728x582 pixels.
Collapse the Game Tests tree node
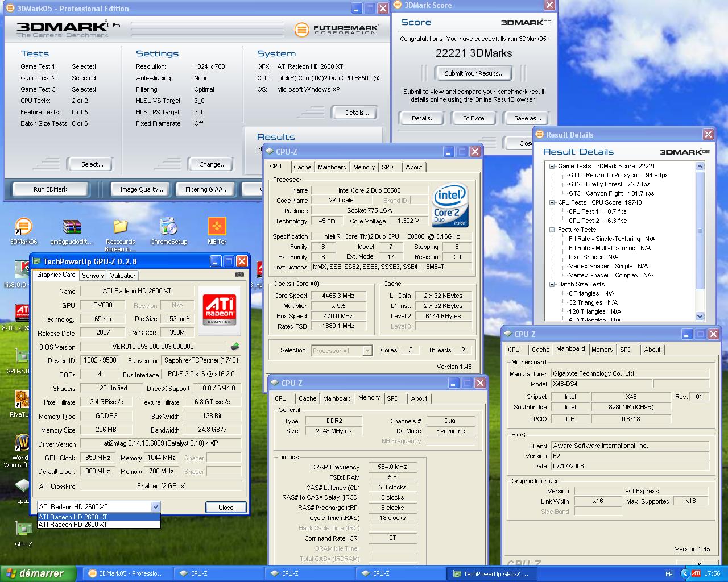[x=552, y=166]
